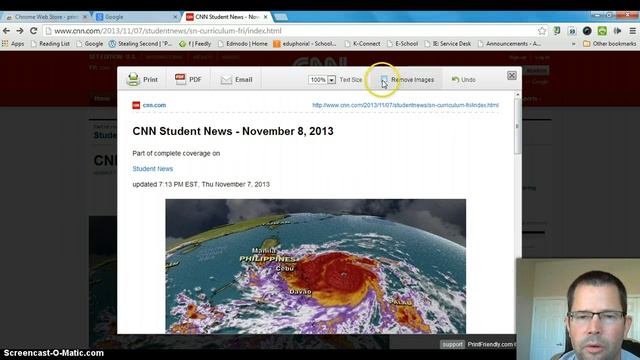The image size is (640, 360).
Task: Click the Print button
Action: click(142, 79)
